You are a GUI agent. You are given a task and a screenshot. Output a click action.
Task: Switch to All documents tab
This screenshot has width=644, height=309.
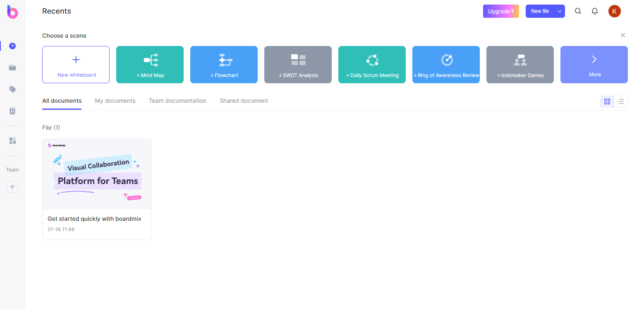(62, 101)
